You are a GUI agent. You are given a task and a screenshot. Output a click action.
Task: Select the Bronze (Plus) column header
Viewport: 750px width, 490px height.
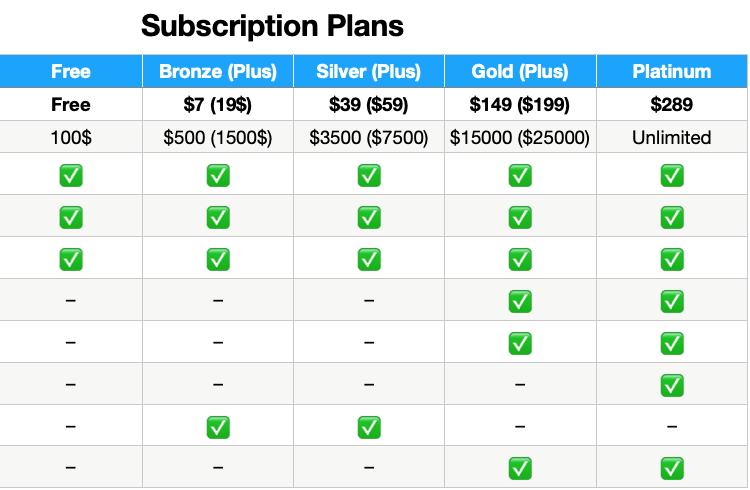[x=218, y=72]
